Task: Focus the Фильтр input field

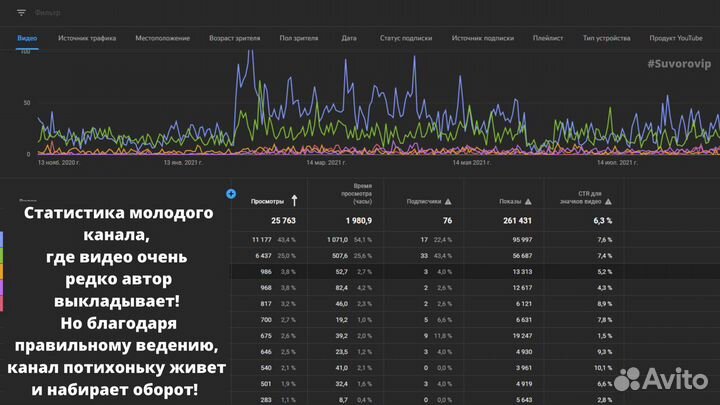Action: (48, 12)
